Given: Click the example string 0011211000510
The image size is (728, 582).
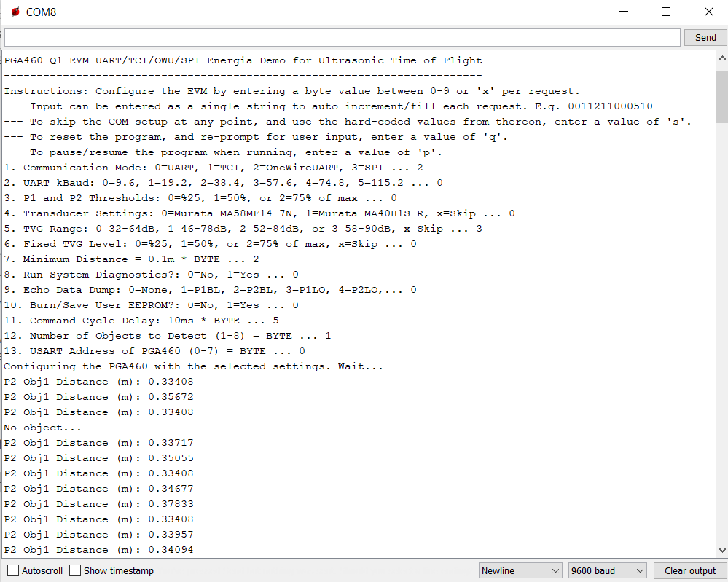Looking at the screenshot, I should coord(610,106).
